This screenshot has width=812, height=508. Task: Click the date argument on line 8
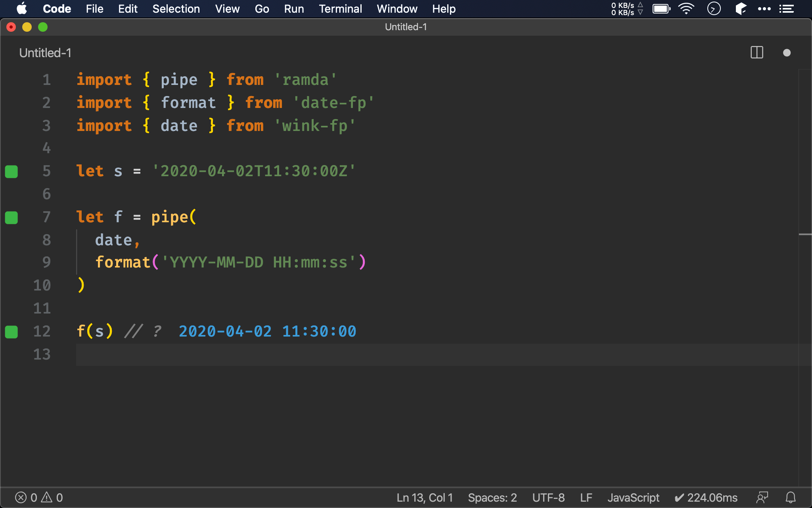tap(113, 240)
